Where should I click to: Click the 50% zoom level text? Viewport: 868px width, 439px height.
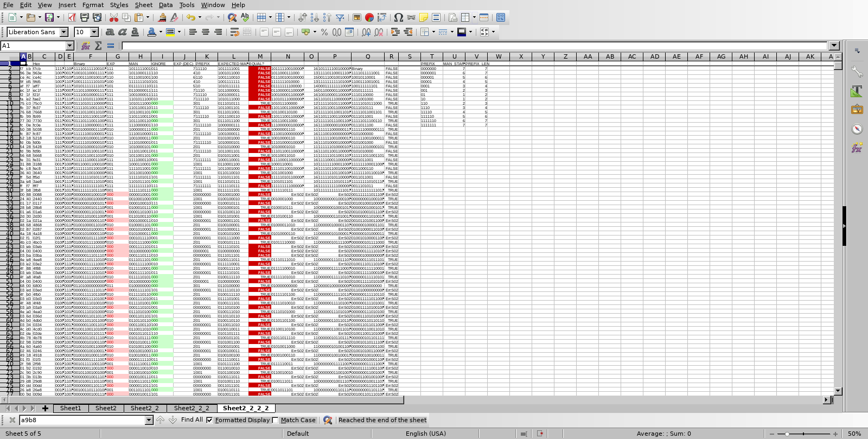tap(854, 434)
